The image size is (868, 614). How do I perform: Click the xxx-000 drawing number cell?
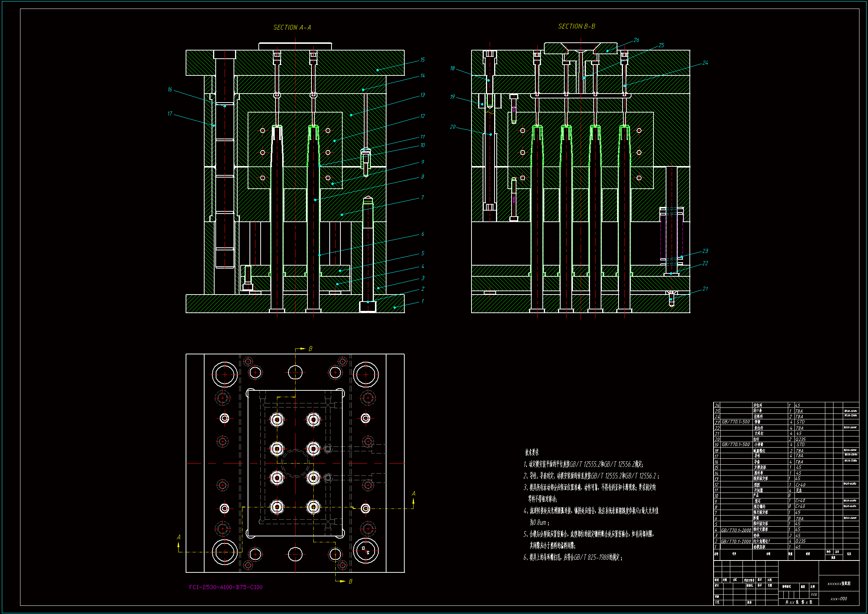(x=839, y=599)
